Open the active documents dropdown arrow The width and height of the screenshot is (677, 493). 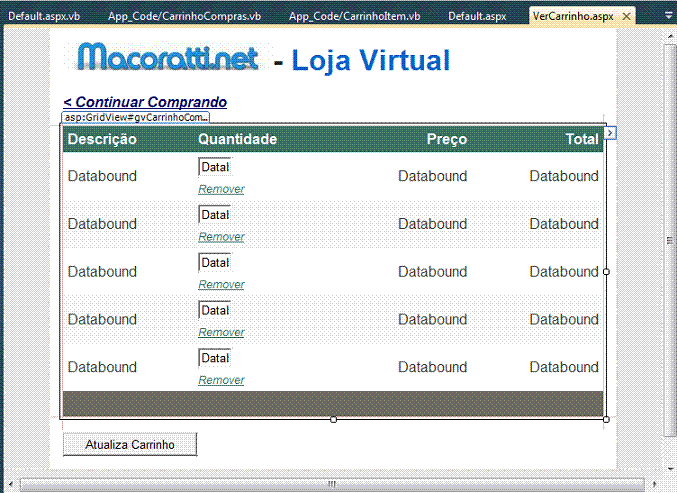(x=668, y=17)
